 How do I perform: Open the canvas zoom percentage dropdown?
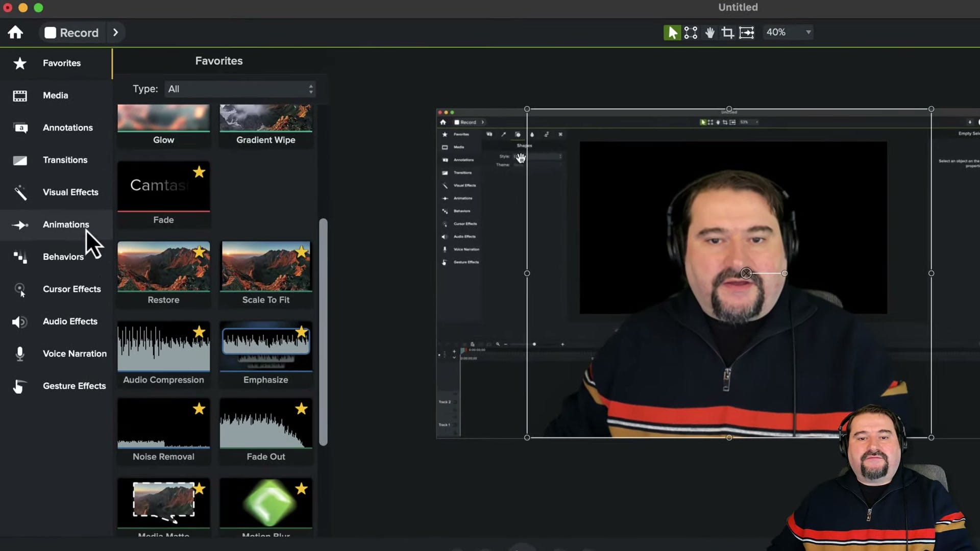point(788,32)
